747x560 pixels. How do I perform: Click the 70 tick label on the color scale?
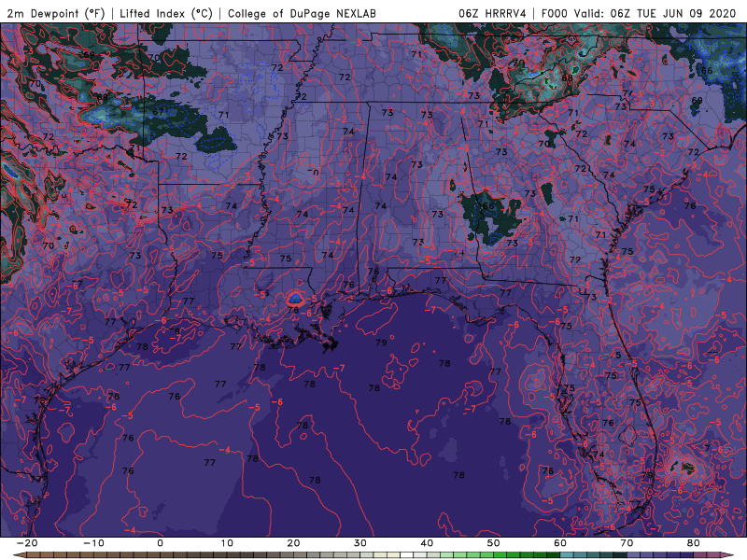(x=627, y=543)
